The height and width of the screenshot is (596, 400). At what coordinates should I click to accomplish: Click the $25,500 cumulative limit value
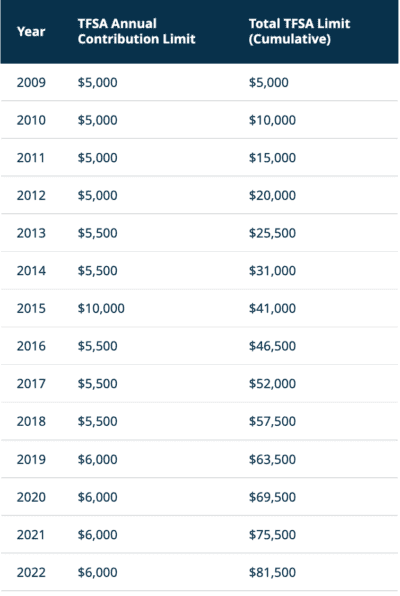(x=272, y=233)
